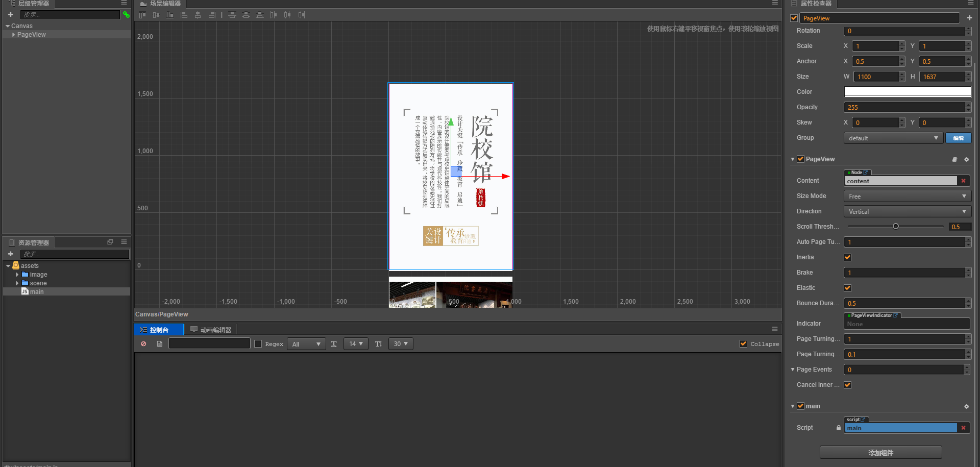Click the distribute left edges icon
Image resolution: width=980 pixels, height=467 pixels.
point(274,15)
